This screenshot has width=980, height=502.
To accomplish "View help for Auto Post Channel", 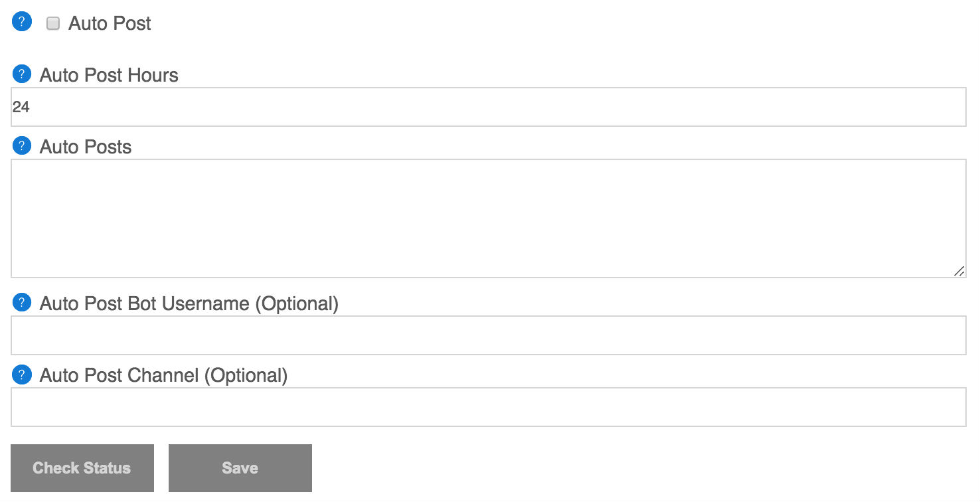I will tap(22, 374).
